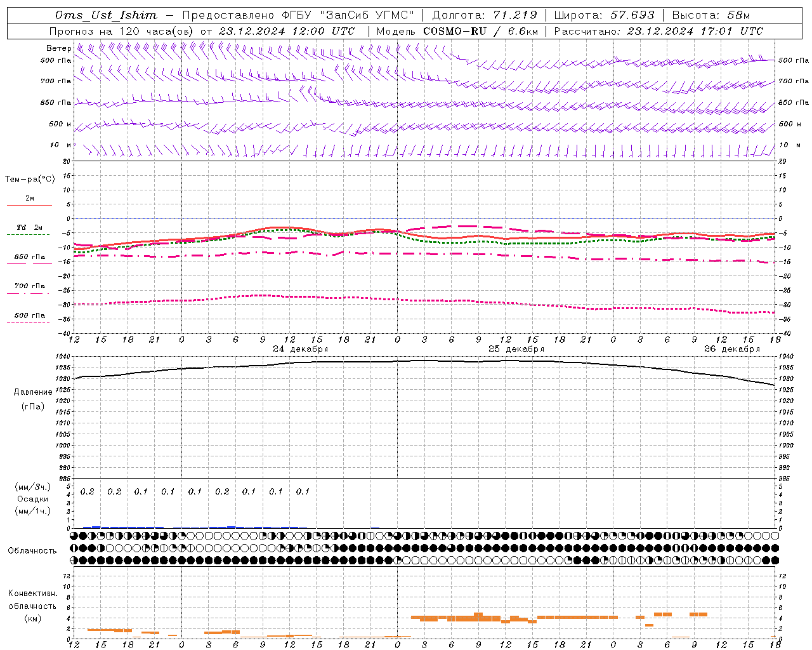This screenshot has width=812, height=650.
Task: Click the forecast start 23.12.2024 12:00 UTC
Action: [x=287, y=31]
